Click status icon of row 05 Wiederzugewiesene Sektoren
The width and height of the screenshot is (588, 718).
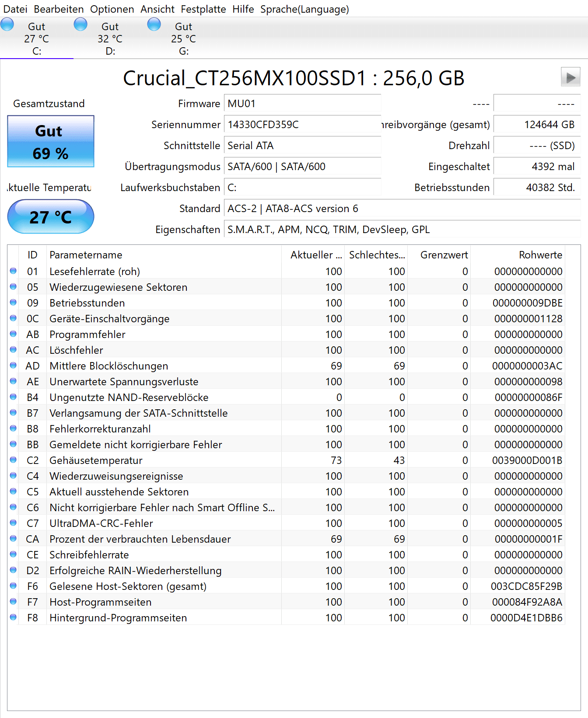pyautogui.click(x=13, y=287)
